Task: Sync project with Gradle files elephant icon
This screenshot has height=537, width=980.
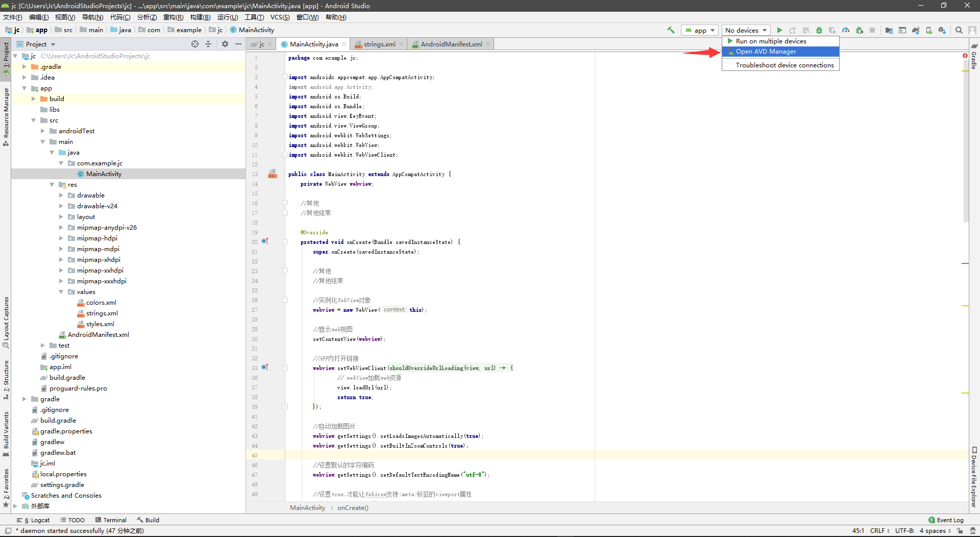Action: (916, 30)
